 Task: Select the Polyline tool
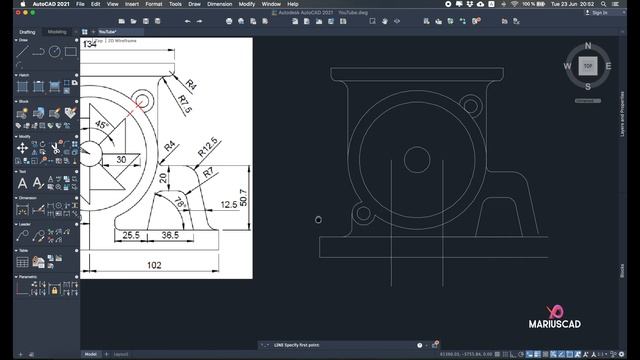point(38,51)
